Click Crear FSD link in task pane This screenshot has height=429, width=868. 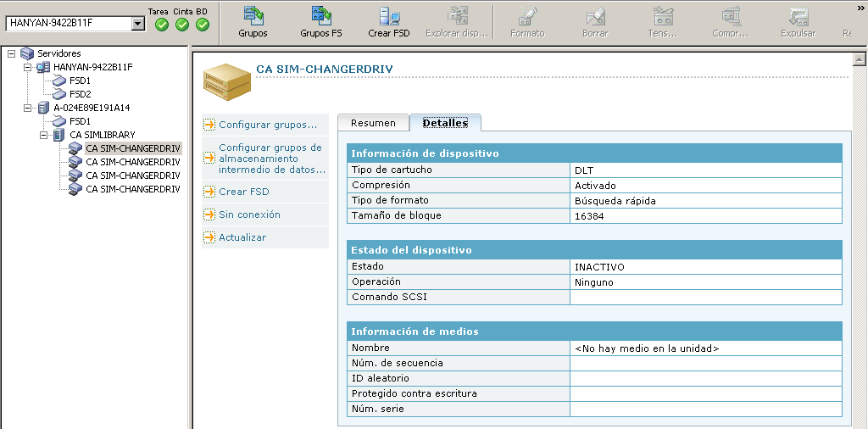click(244, 192)
